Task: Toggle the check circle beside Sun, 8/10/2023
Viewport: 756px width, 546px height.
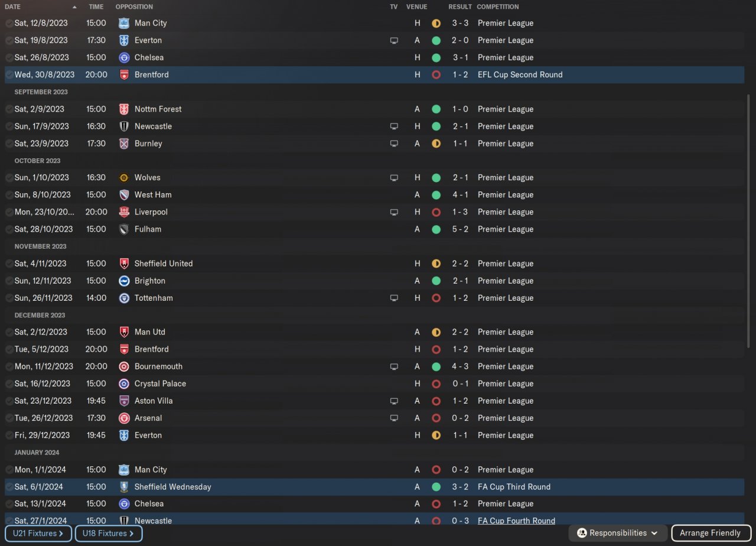Action: pyautogui.click(x=9, y=194)
